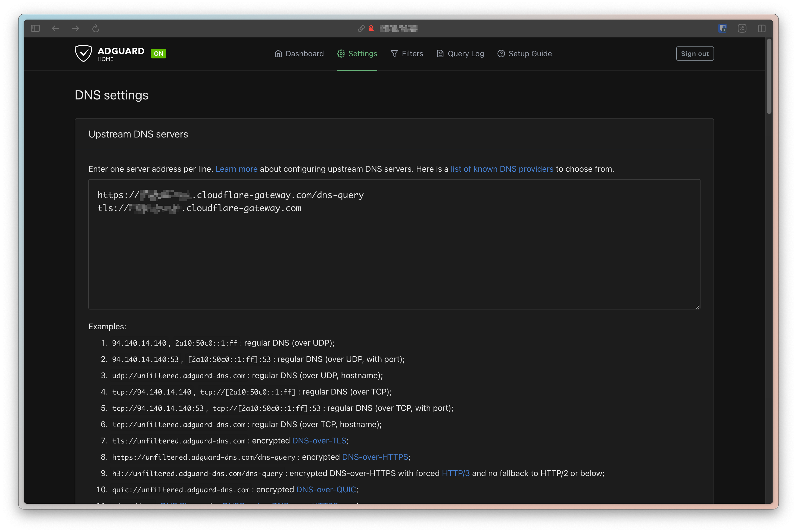Go forward with the browser forward arrow

click(75, 29)
